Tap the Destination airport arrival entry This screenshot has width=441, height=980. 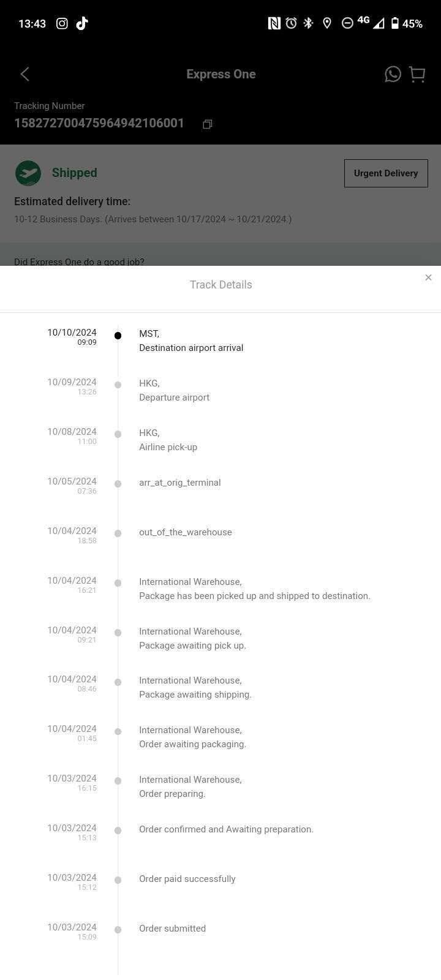[x=191, y=341]
